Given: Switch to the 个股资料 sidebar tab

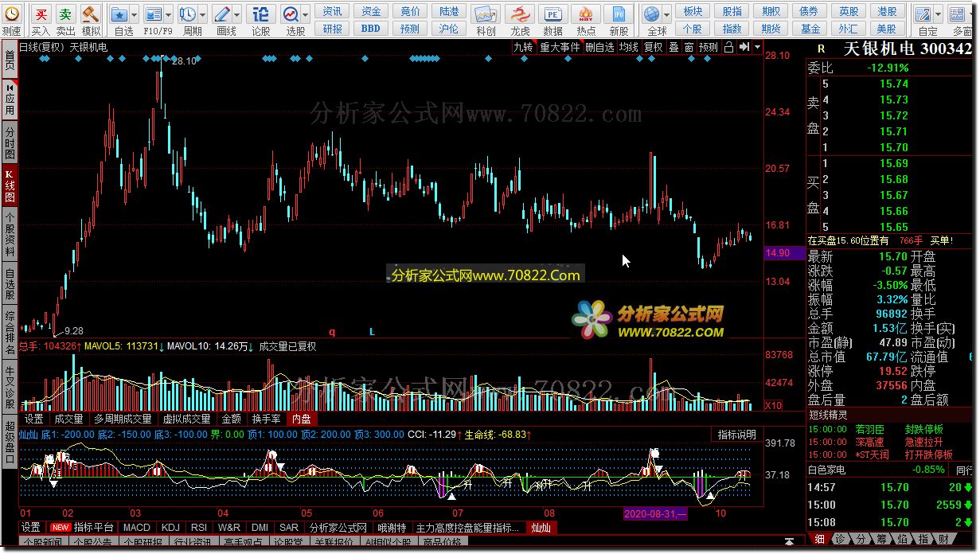Looking at the screenshot, I should click(x=10, y=235).
